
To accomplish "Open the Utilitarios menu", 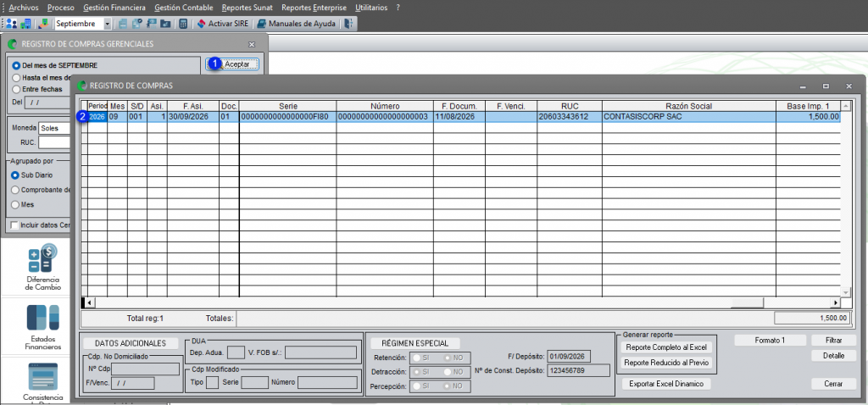I will coord(371,8).
